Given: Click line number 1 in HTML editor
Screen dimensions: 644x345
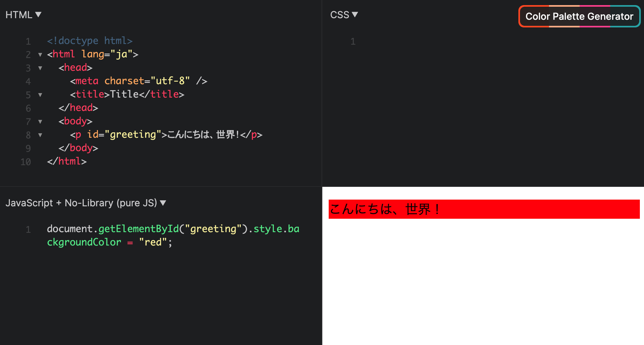Looking at the screenshot, I should pyautogui.click(x=28, y=41).
